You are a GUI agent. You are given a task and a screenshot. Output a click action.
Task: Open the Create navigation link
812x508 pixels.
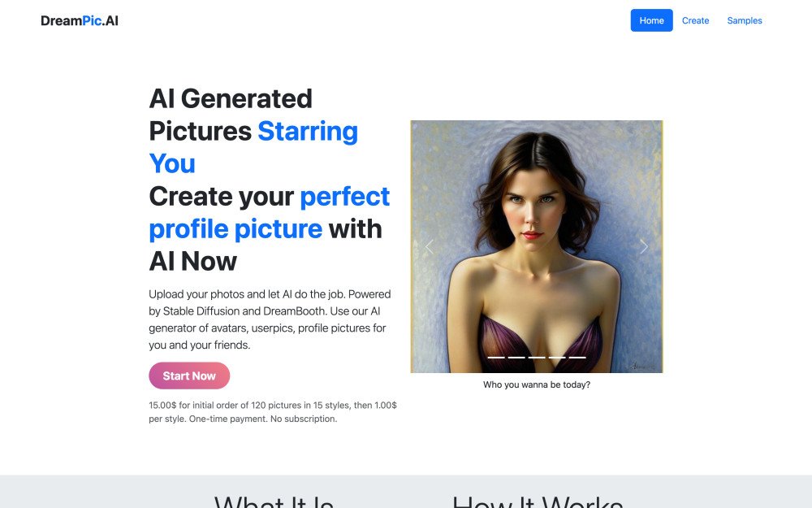point(695,20)
